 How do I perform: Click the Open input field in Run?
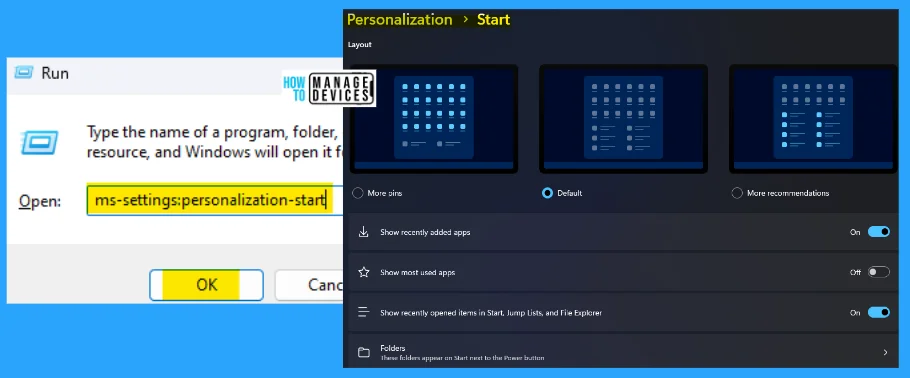(x=215, y=200)
